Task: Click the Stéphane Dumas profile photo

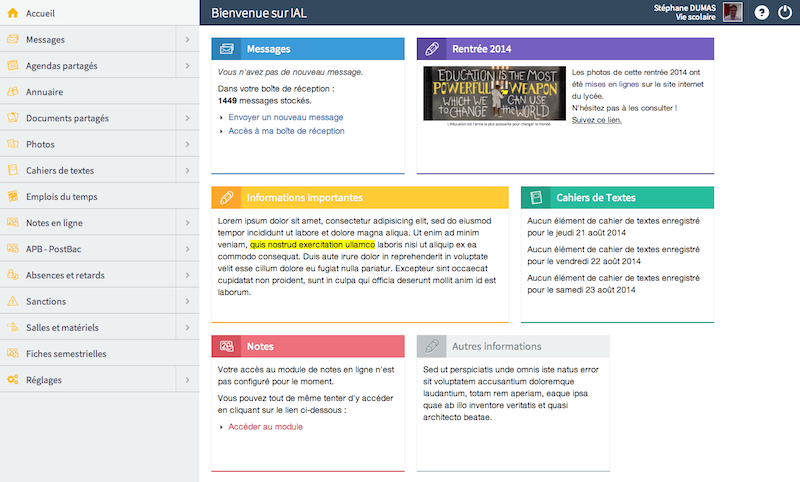Action: click(x=733, y=13)
